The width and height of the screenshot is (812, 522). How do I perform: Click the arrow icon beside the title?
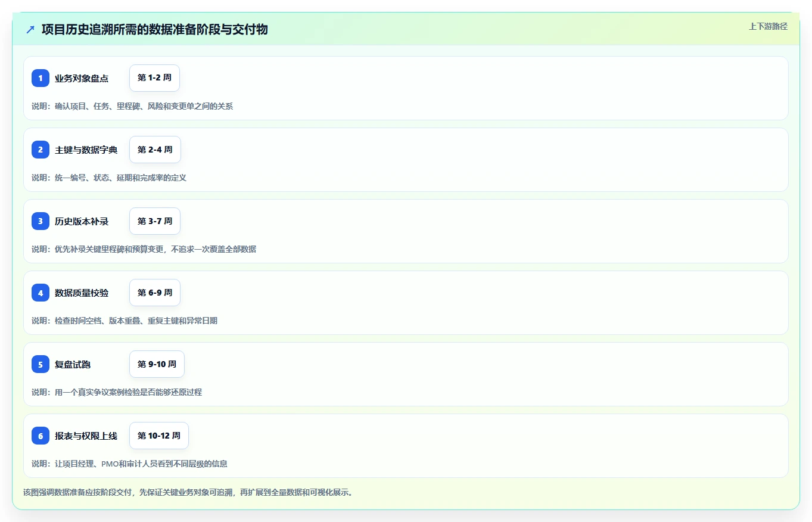pyautogui.click(x=30, y=29)
